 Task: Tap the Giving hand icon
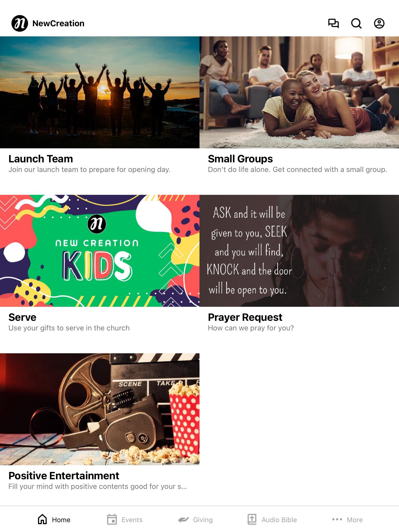tap(183, 520)
